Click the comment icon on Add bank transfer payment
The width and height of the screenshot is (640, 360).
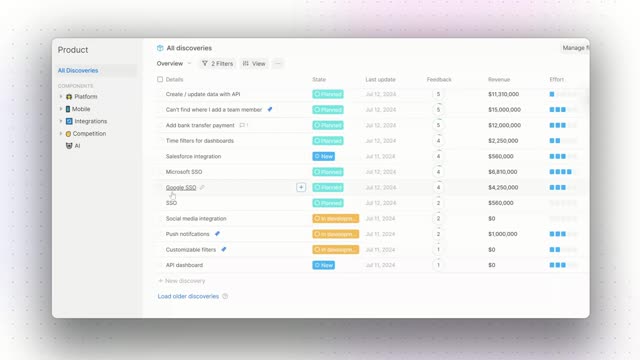point(242,125)
